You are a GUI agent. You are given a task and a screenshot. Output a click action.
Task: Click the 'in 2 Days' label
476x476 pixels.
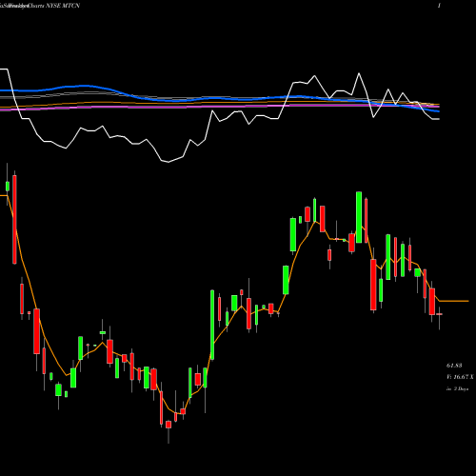pyautogui.click(x=457, y=388)
